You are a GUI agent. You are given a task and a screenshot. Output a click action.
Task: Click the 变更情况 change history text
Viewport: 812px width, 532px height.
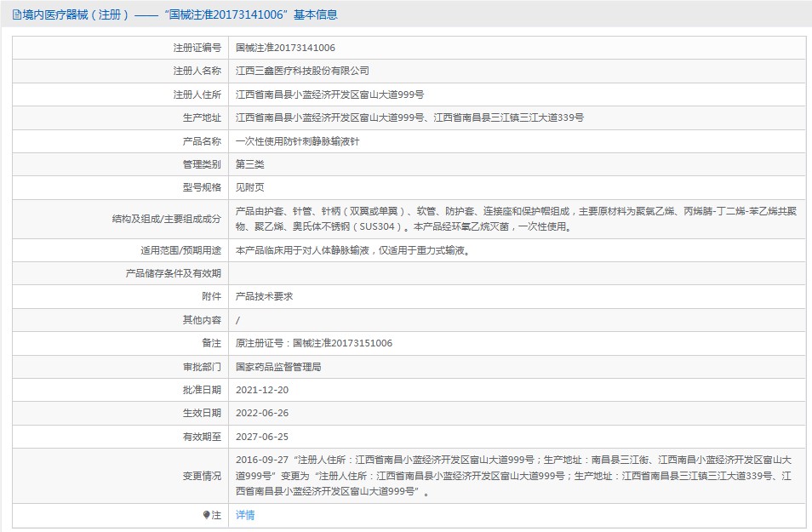click(x=515, y=475)
